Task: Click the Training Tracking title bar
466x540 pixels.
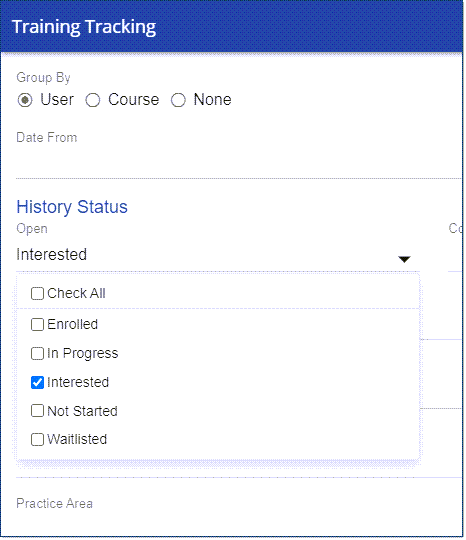Action: pos(231,27)
